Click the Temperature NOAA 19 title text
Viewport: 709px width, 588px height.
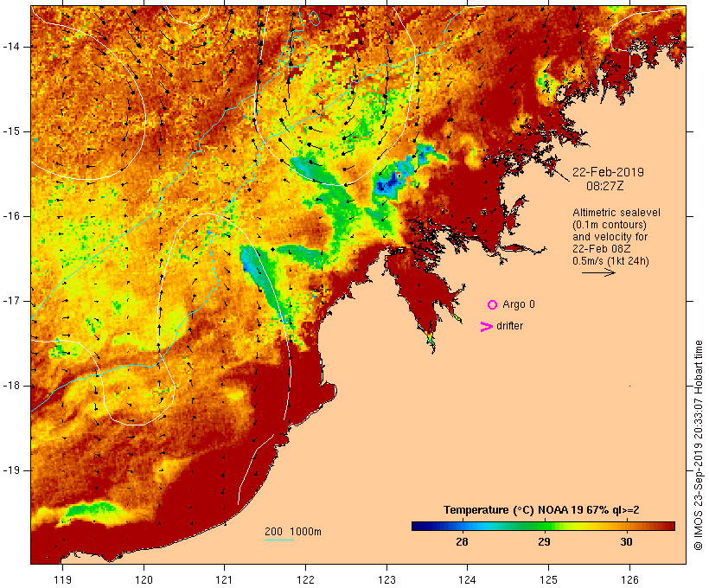click(541, 510)
